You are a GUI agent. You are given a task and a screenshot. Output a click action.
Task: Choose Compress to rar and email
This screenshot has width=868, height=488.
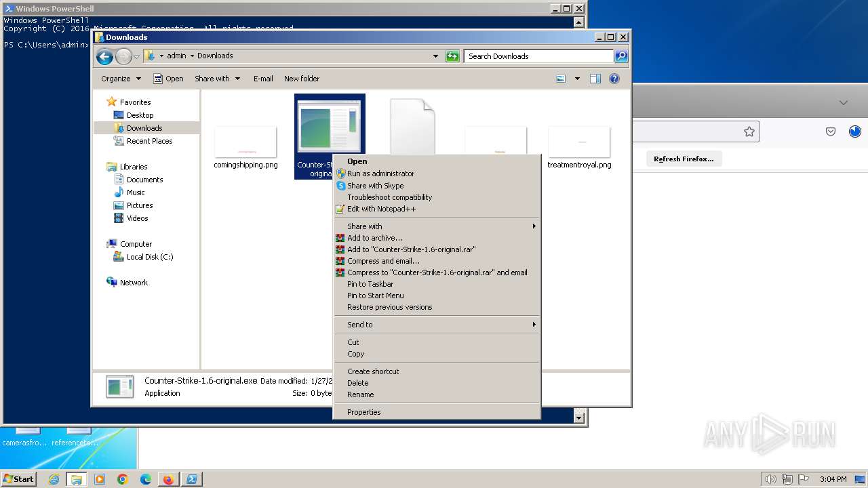click(437, 272)
